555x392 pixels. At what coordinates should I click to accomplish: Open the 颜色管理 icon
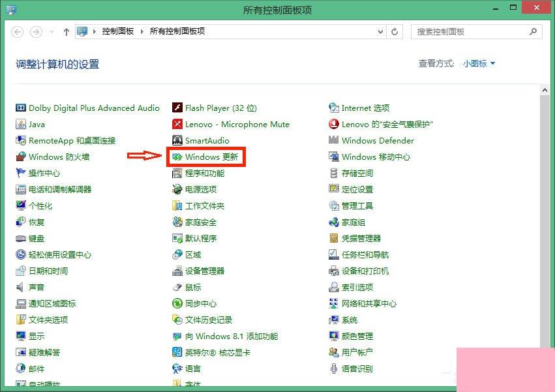pyautogui.click(x=334, y=336)
